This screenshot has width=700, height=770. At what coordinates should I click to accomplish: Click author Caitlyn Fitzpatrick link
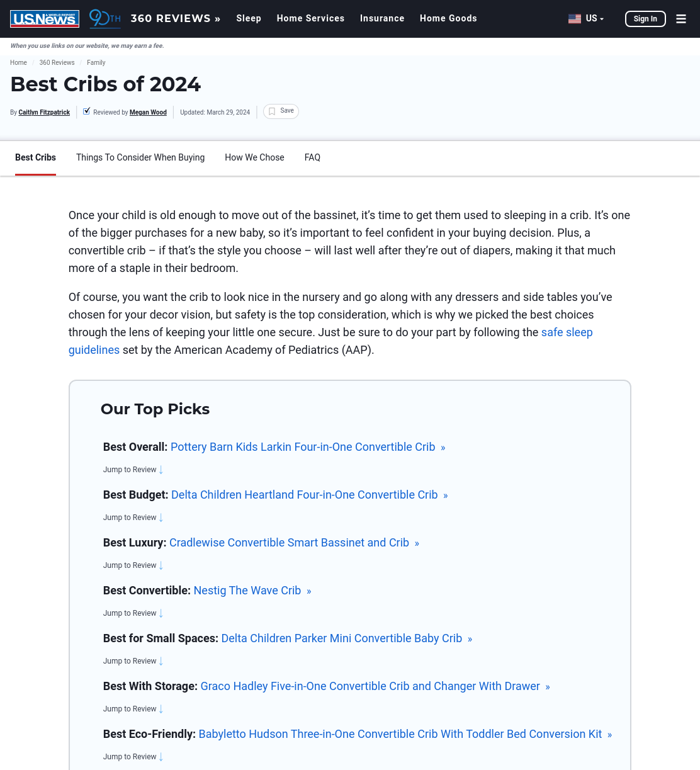(x=44, y=113)
